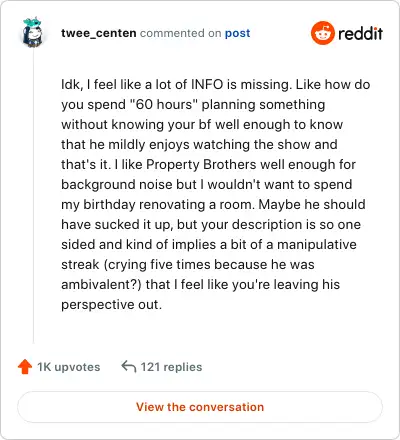Click "Property Brothers" in the comment text
This screenshot has width=400, height=440.
201,164
